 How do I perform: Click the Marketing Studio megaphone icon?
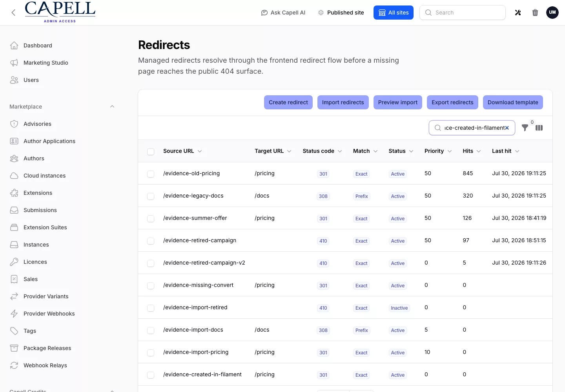pyautogui.click(x=14, y=63)
